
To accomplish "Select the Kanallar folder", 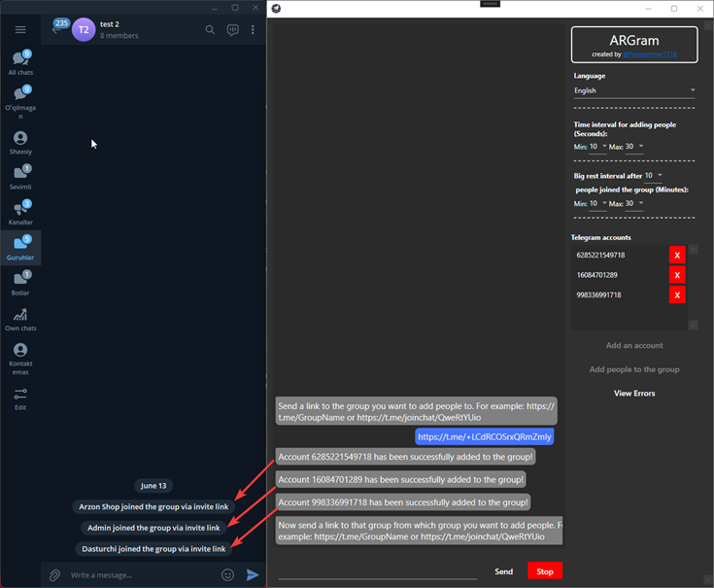I will [20, 213].
